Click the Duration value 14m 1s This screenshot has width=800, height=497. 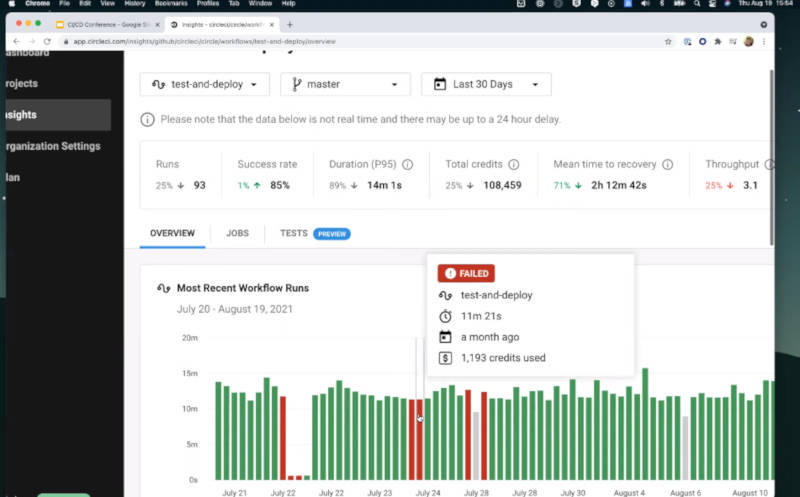[385, 185]
